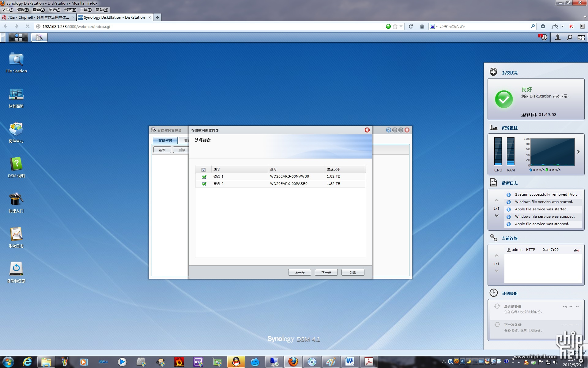Click 下一步 next step button
588x368 pixels.
click(x=326, y=272)
